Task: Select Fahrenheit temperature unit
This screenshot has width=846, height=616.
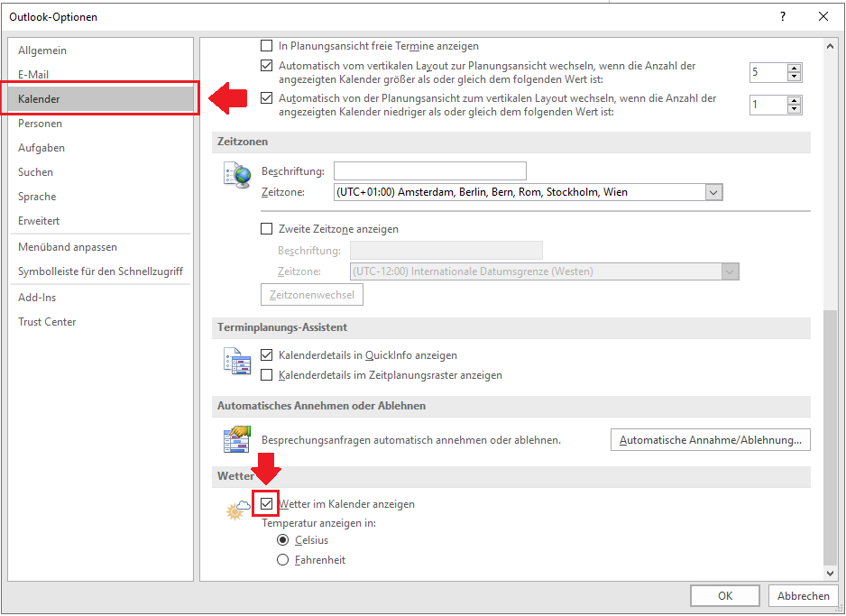Action: pos(282,560)
